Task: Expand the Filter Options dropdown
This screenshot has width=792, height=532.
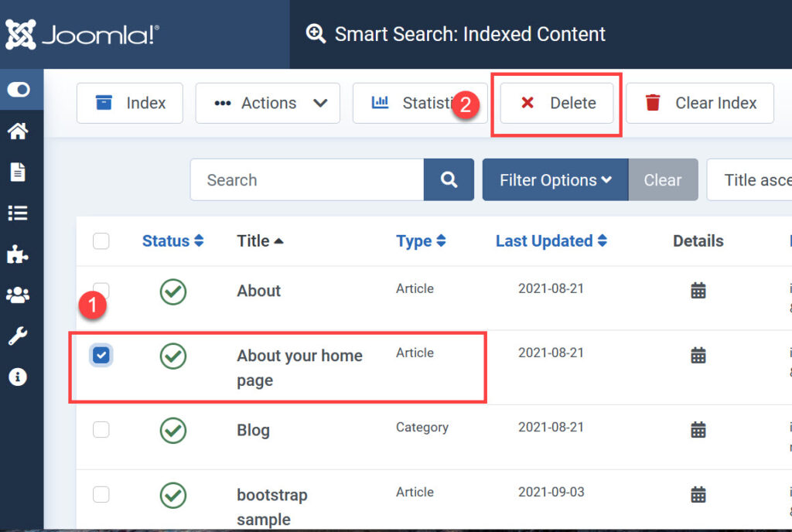Action: click(x=555, y=180)
